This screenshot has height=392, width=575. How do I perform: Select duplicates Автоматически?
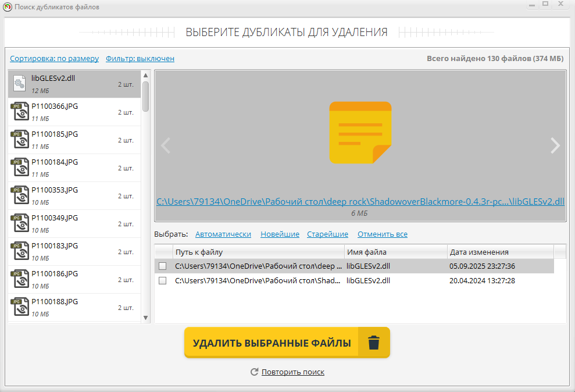[x=223, y=234]
